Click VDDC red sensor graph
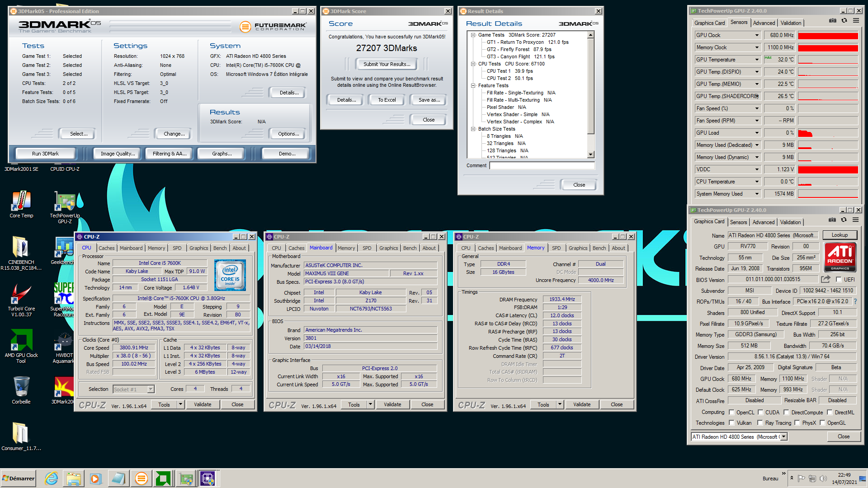868x488 pixels. pyautogui.click(x=828, y=169)
